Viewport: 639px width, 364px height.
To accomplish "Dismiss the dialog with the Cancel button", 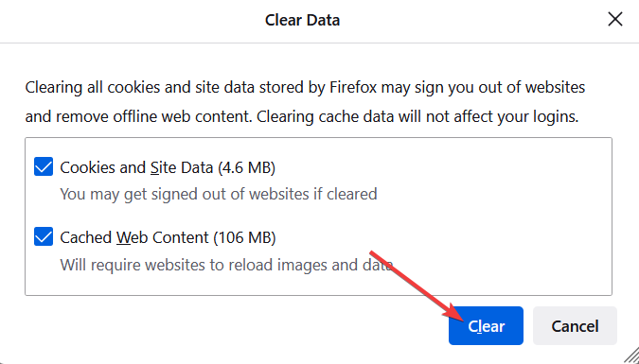I will (575, 326).
